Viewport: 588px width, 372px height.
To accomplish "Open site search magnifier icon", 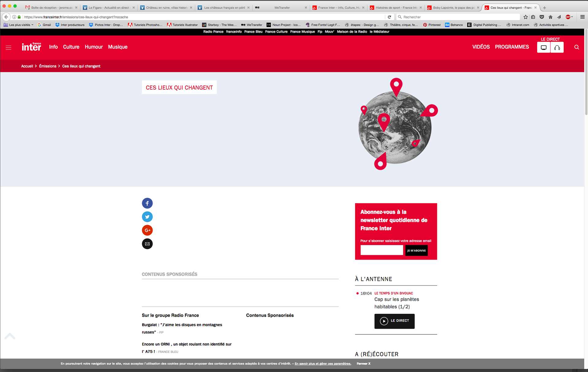I will point(577,47).
